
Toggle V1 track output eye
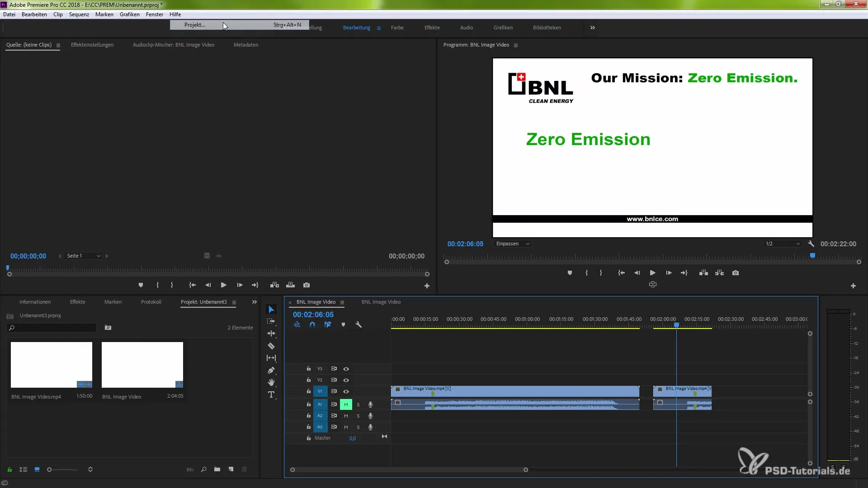346,391
